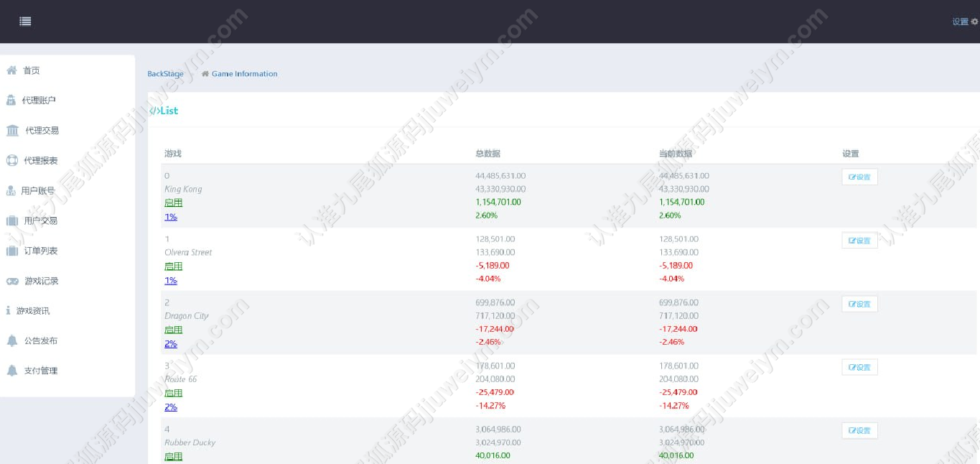
Task: Click the bank icon beside 代理交易
Action: [x=12, y=131]
